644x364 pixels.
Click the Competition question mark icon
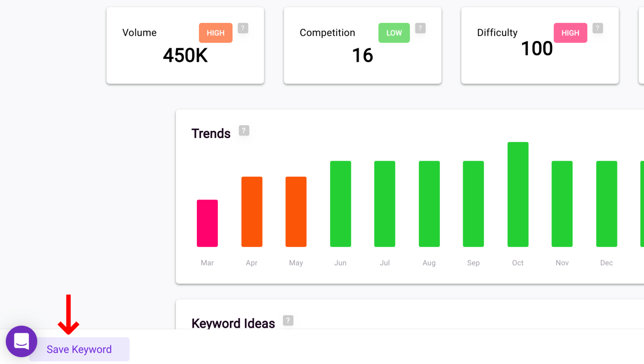[420, 28]
